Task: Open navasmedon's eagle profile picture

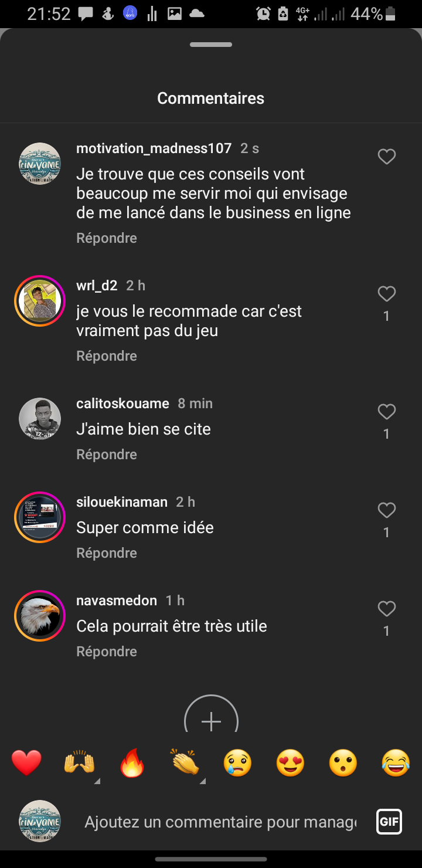Action: pyautogui.click(x=40, y=616)
